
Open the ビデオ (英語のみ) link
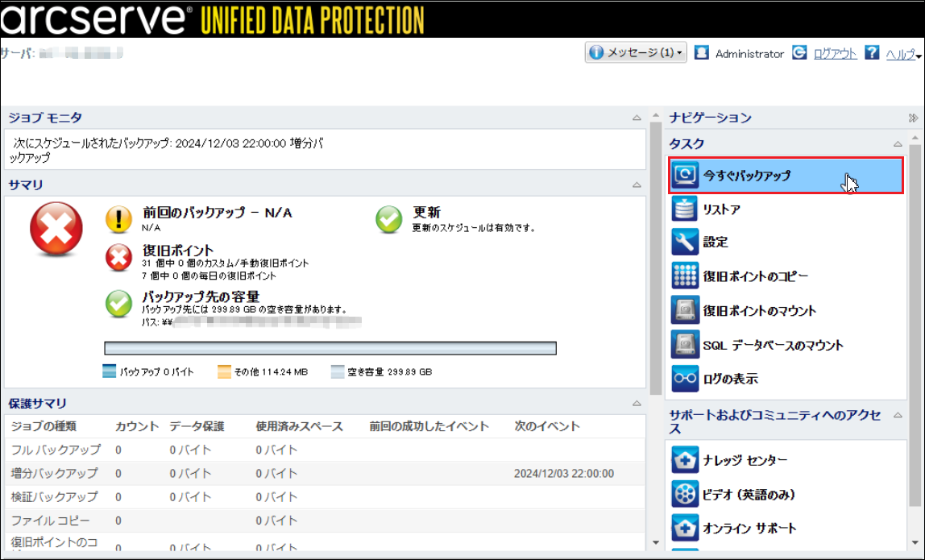[x=749, y=495]
